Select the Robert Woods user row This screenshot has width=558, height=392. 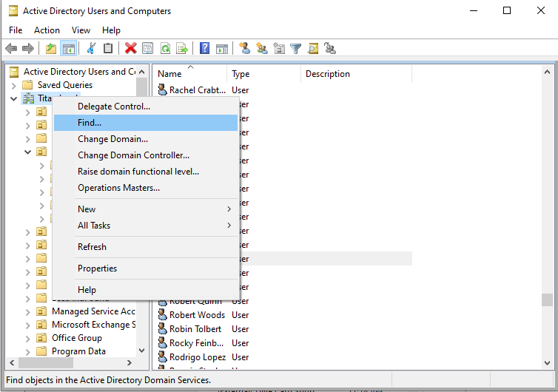pyautogui.click(x=285, y=315)
